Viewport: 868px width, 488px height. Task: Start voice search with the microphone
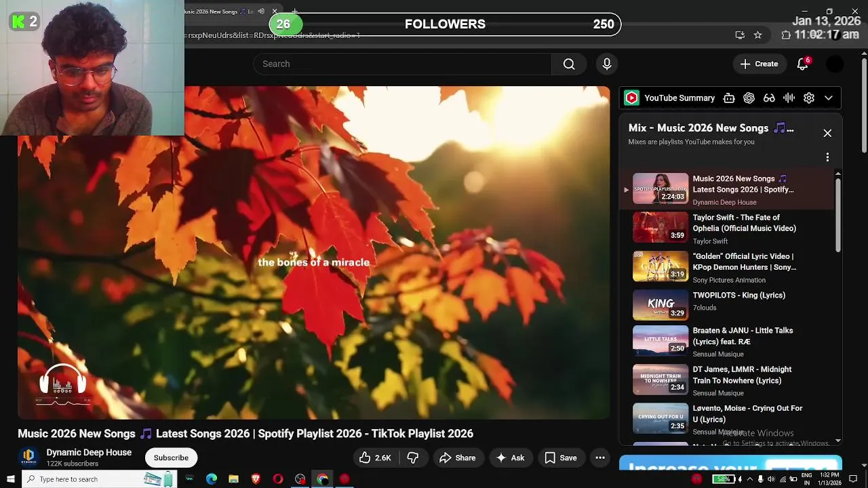click(x=607, y=64)
